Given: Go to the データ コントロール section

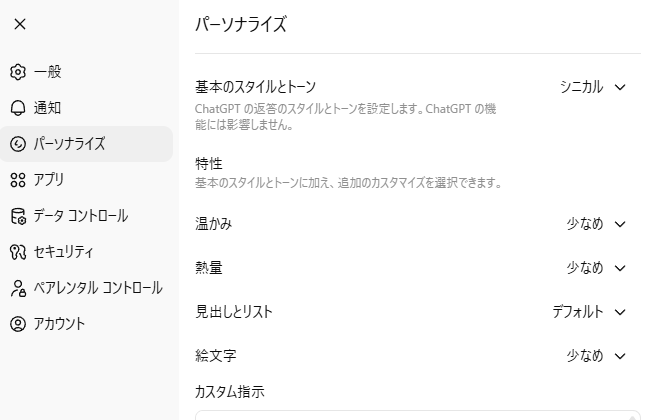Looking at the screenshot, I should [80, 216].
